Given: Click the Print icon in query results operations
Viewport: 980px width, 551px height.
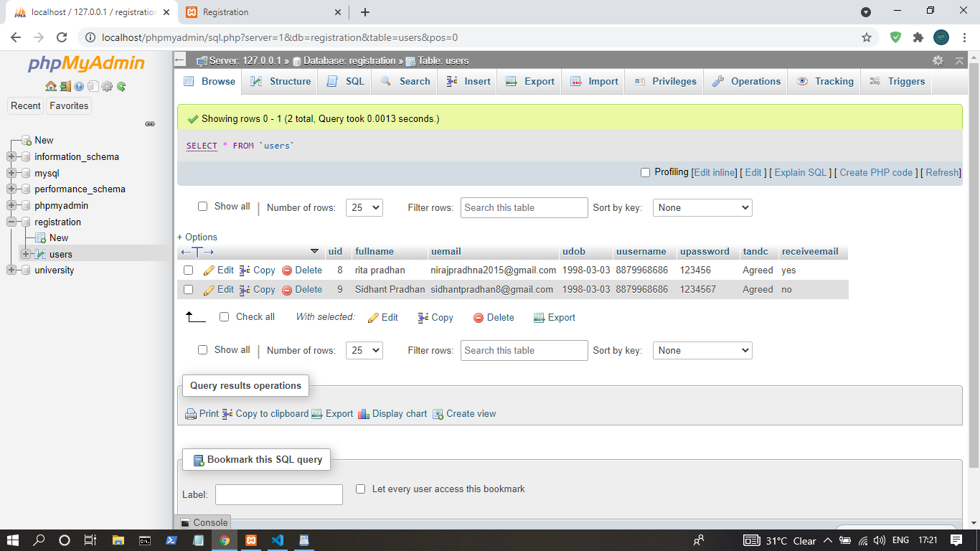Looking at the screenshot, I should click(191, 414).
